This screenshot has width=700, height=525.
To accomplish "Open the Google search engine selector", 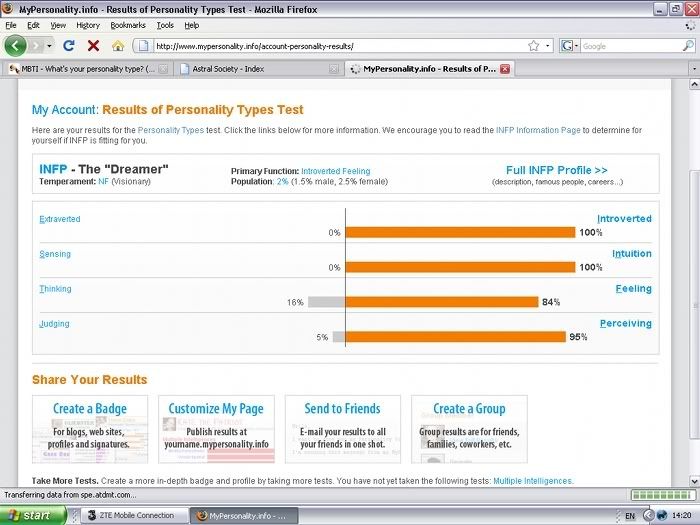I will [x=570, y=46].
